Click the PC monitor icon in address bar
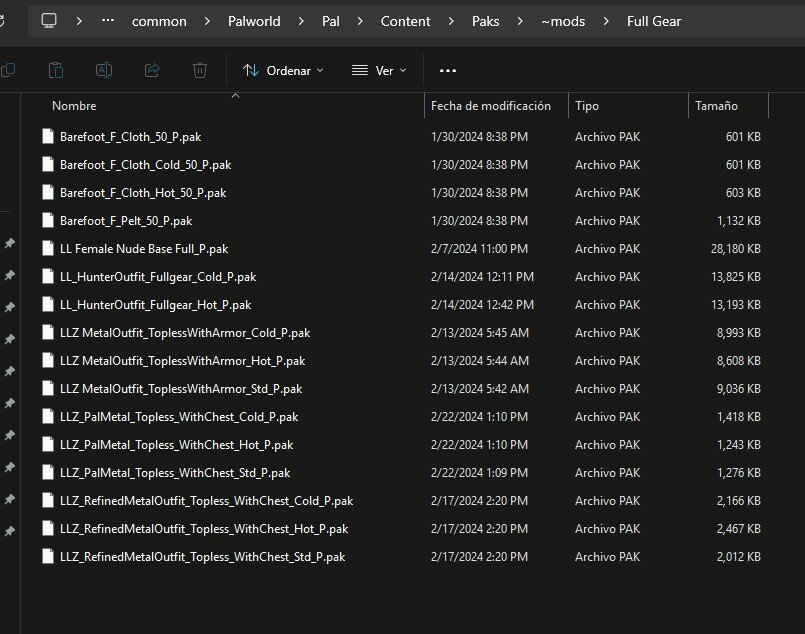Viewport: 805px width, 634px height. coord(49,21)
